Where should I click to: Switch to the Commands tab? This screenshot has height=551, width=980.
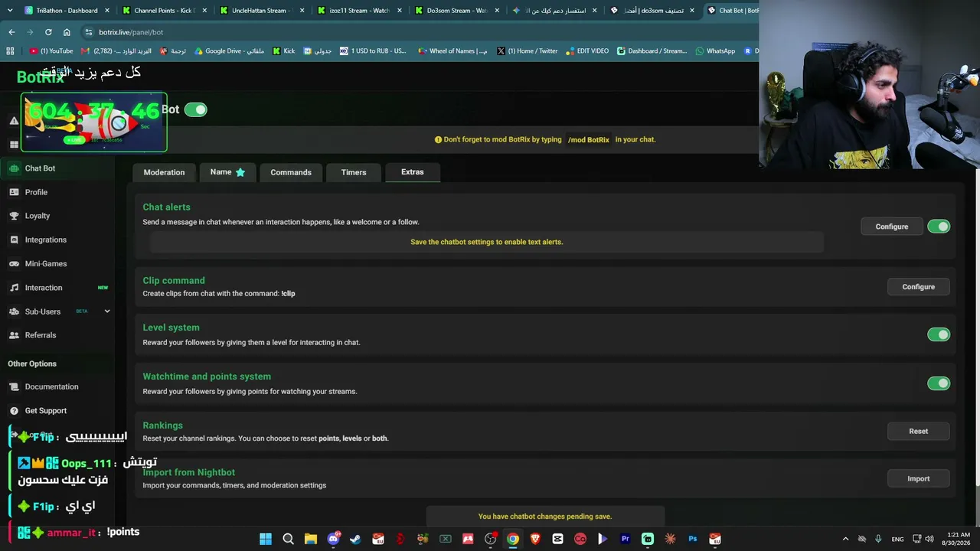click(x=291, y=172)
